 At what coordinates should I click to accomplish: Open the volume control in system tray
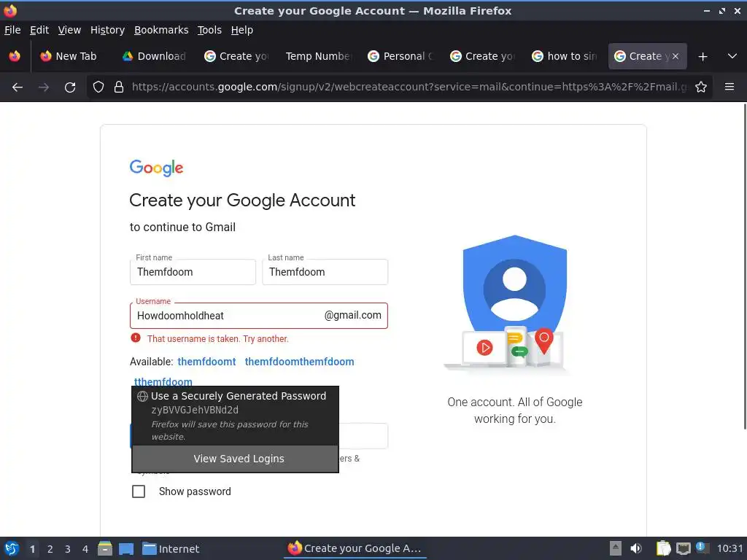click(x=636, y=548)
